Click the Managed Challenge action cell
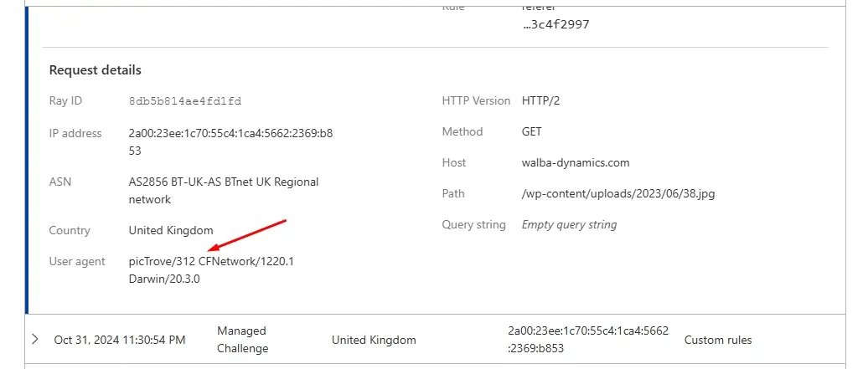The height and width of the screenshot is (369, 868). [x=242, y=340]
